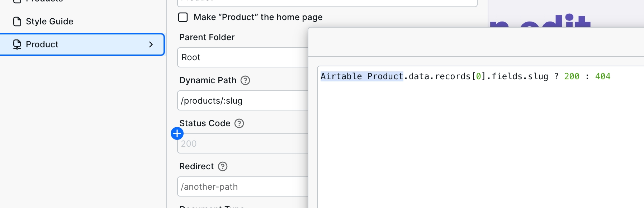
Task: Click the green 200 value in expression
Action: (572, 76)
